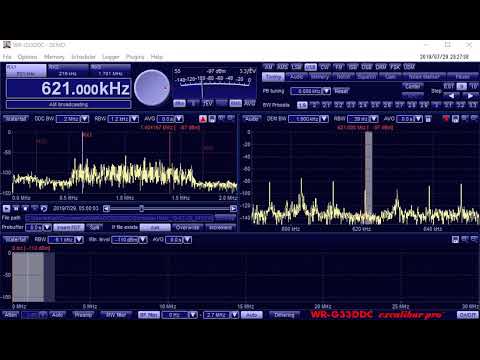Image resolution: width=480 pixels, height=360 pixels.
Task: Open the Help menu
Action: (x=156, y=57)
